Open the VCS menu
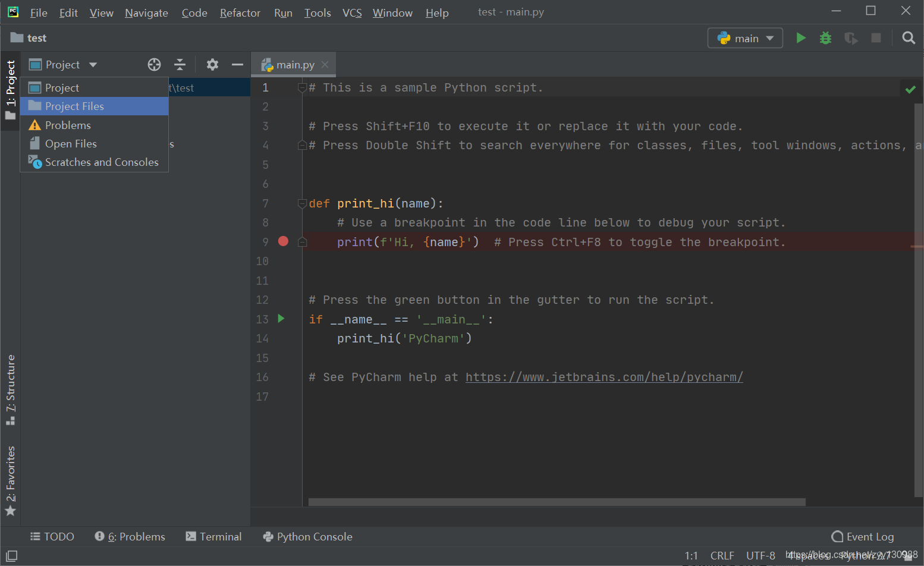The width and height of the screenshot is (924, 566). 352,12
